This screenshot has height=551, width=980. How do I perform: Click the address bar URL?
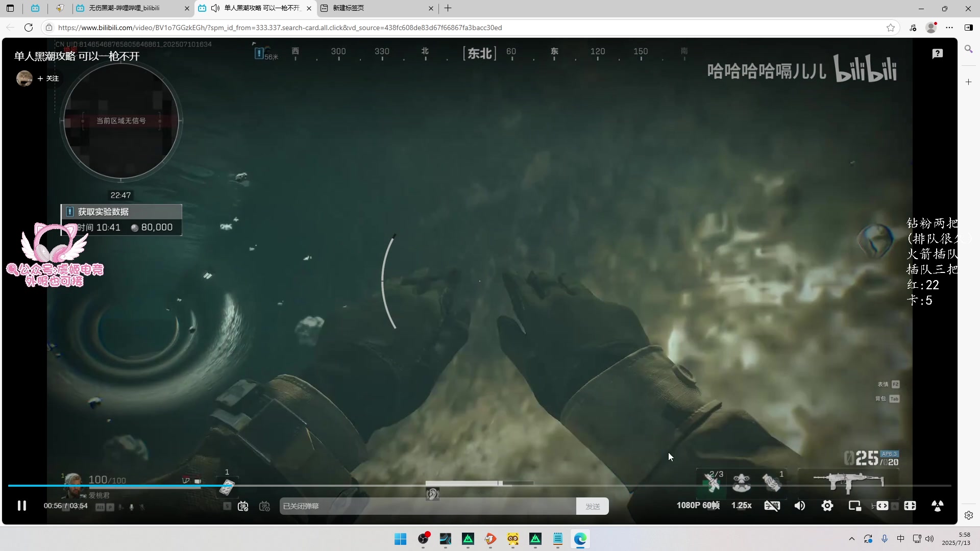[x=280, y=28]
